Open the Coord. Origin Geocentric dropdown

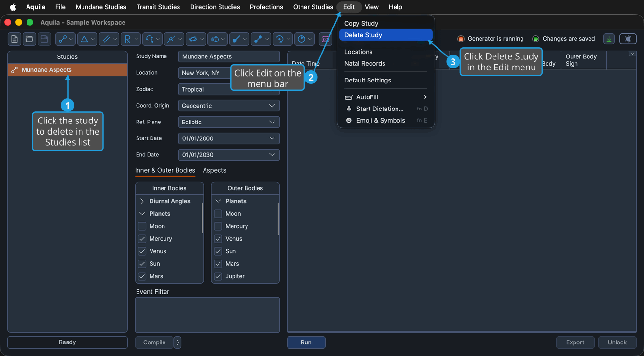(x=229, y=106)
